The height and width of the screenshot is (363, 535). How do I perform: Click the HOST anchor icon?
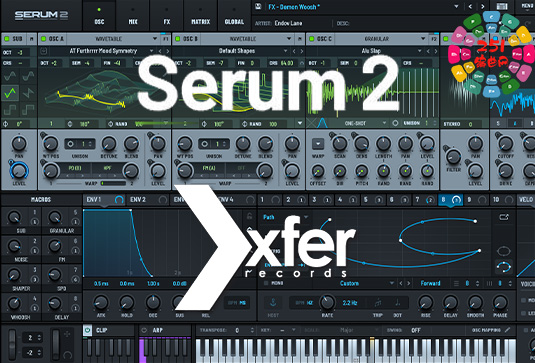tap(273, 303)
